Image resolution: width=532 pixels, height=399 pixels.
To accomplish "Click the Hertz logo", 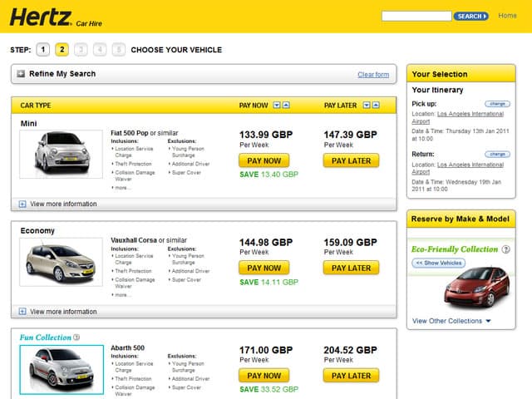I will (40, 16).
